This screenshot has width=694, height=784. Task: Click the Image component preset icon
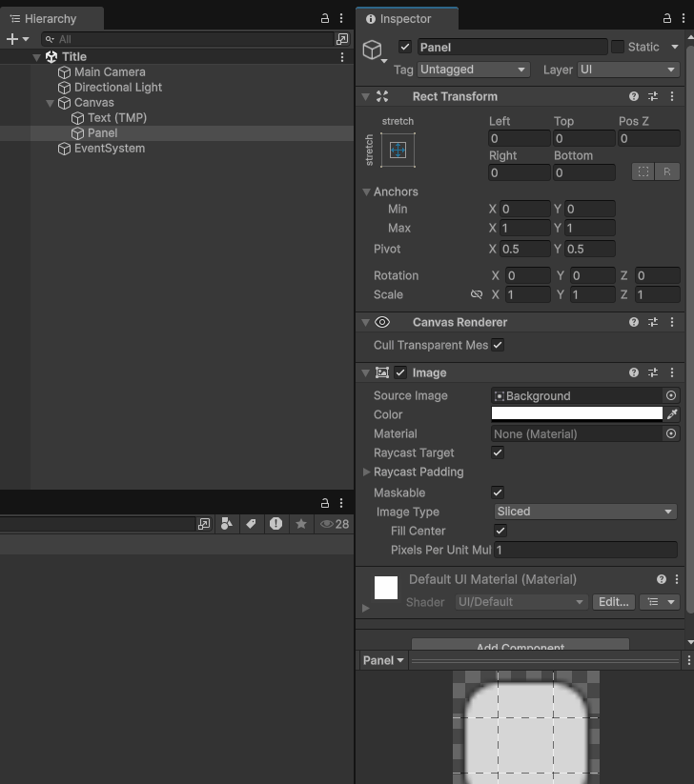(653, 372)
